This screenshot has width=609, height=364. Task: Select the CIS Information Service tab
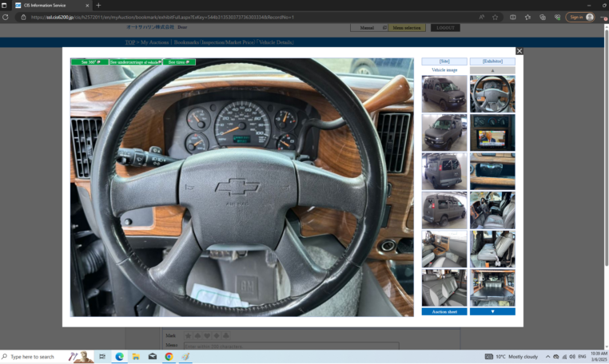[x=51, y=6]
